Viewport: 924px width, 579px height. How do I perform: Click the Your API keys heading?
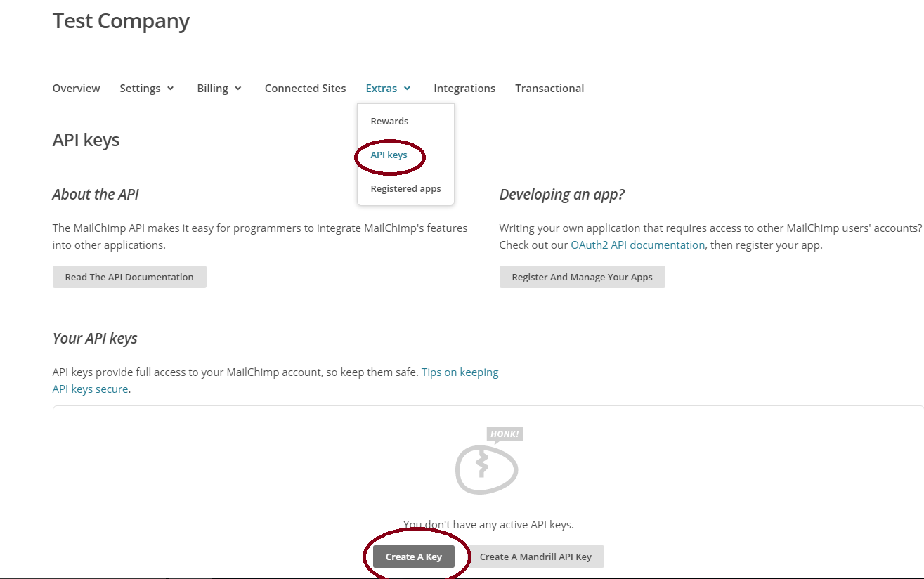[x=95, y=339]
